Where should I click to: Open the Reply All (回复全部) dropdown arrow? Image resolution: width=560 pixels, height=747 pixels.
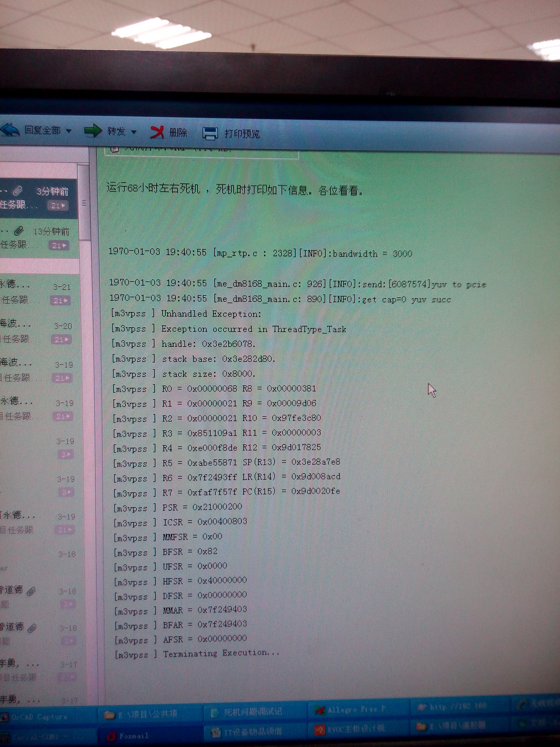pyautogui.click(x=69, y=131)
